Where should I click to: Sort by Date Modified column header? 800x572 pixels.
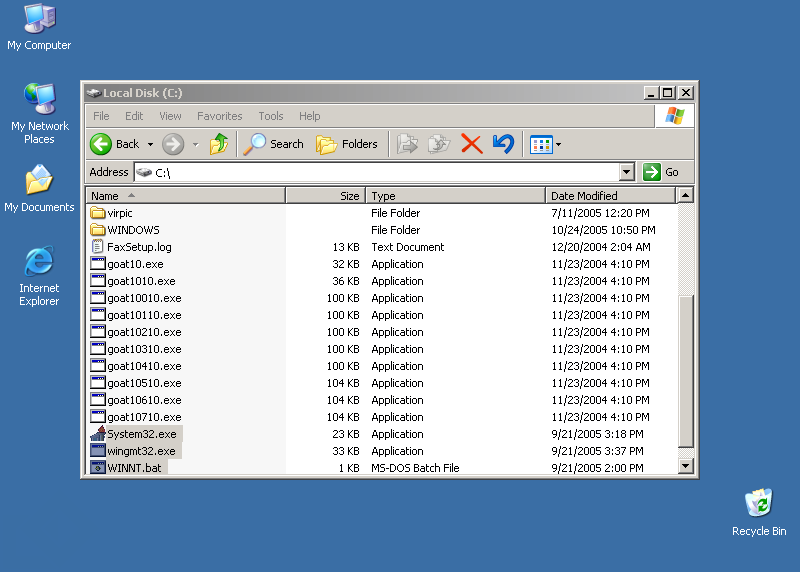610,196
